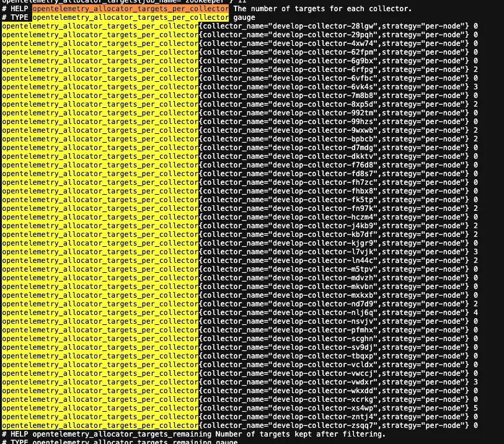Click the metric row for develop-collector-m5tpv
504x444 pixels.
click(x=240, y=269)
